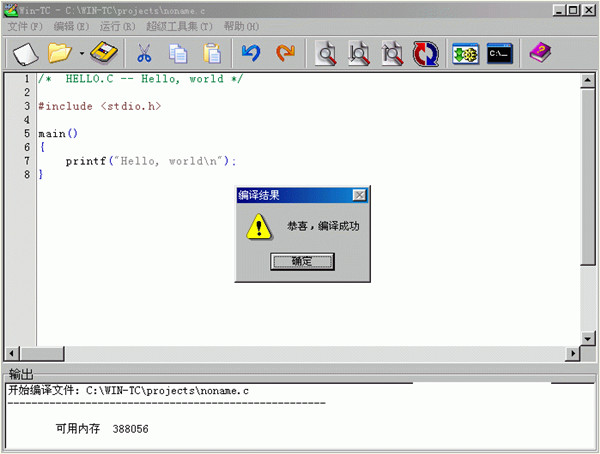Screen dimensions: 600x454
Task: Open the 运行(R) menu
Action: coord(117,26)
